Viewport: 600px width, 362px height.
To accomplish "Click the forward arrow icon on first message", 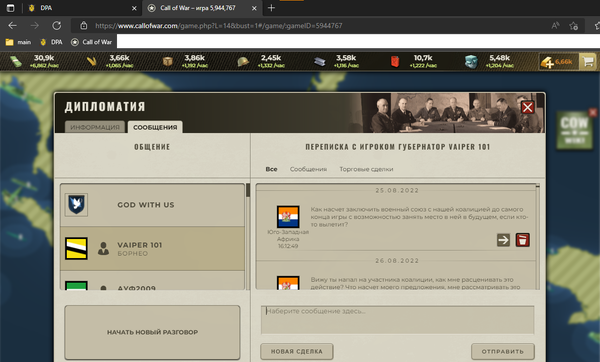I will 503,240.
